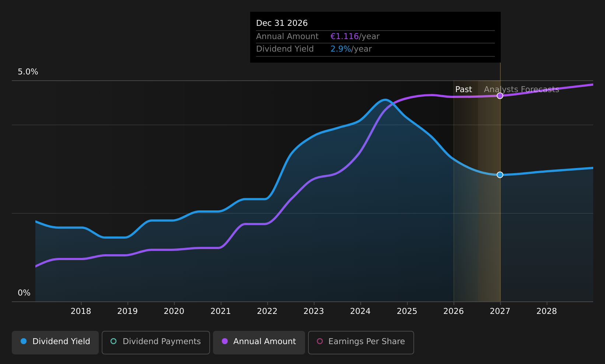Click the blue Dividend Yield data point marker

pos(500,175)
